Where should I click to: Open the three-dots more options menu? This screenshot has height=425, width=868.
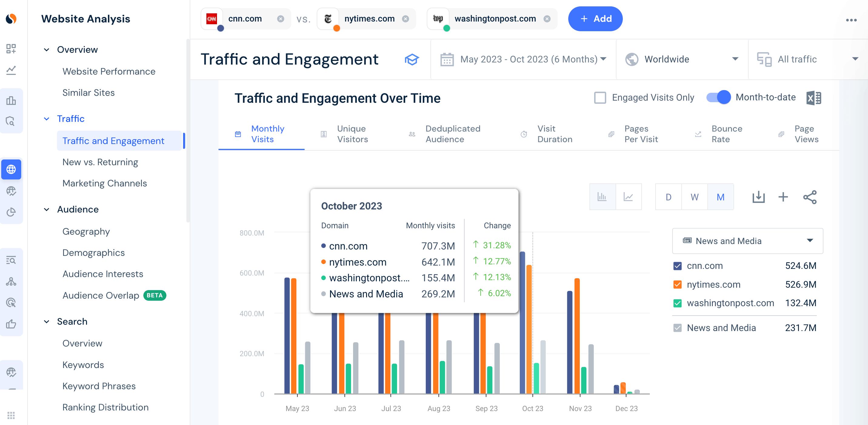(x=851, y=20)
